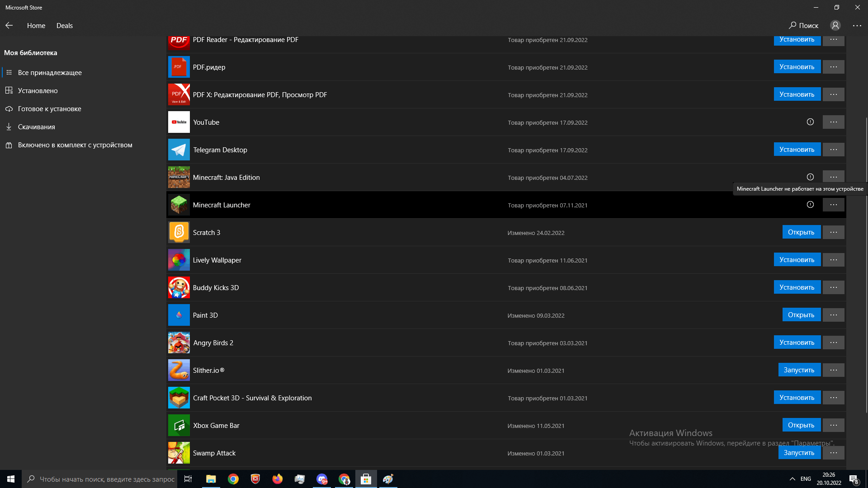Click Lively Wallpaper app icon
Viewport: 868px width, 488px height.
tap(179, 260)
